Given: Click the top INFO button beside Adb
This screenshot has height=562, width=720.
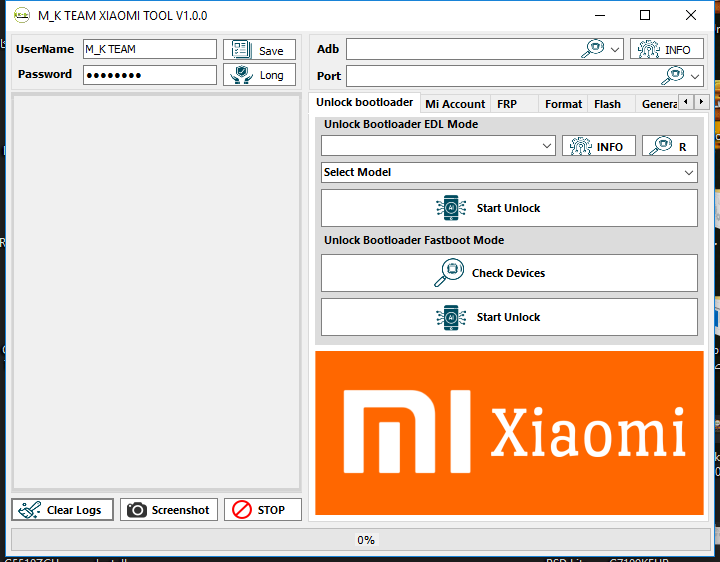Looking at the screenshot, I should tap(667, 49).
